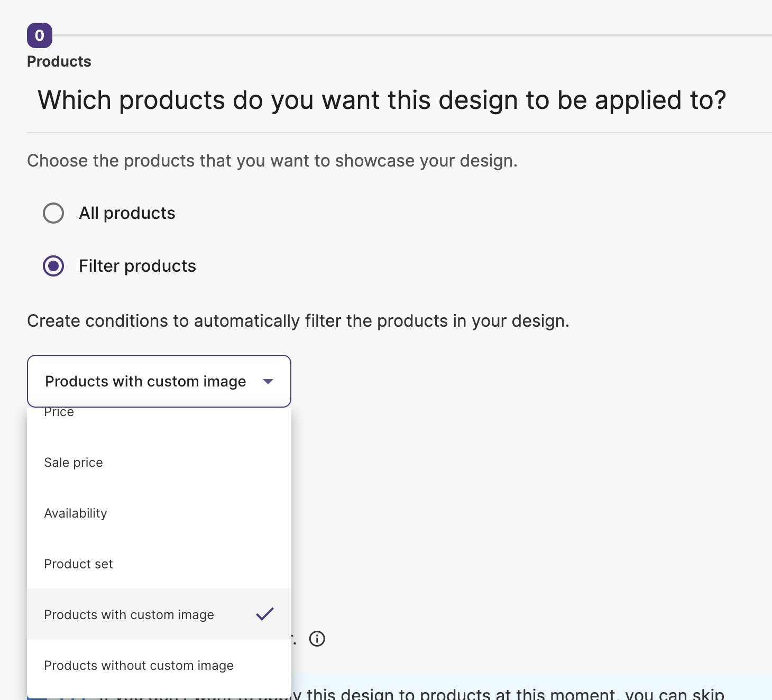Click the checkmark beside Products with custom image

tap(264, 614)
